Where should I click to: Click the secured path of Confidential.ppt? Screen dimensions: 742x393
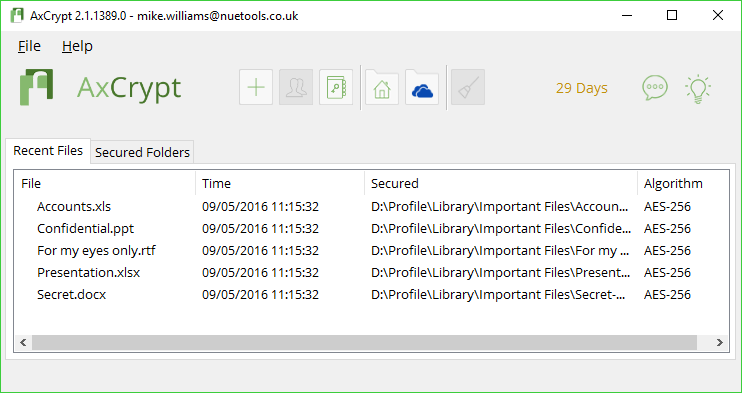(x=501, y=229)
